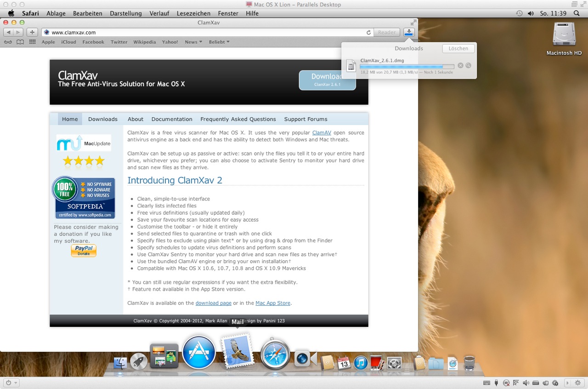This screenshot has width=588, height=389.
Task: Click the PayPal Donate button
Action: pos(84,251)
